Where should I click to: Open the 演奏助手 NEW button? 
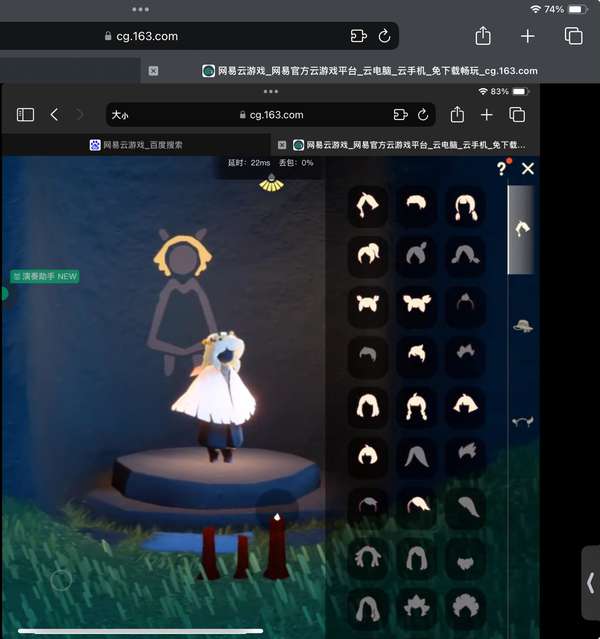point(45,276)
